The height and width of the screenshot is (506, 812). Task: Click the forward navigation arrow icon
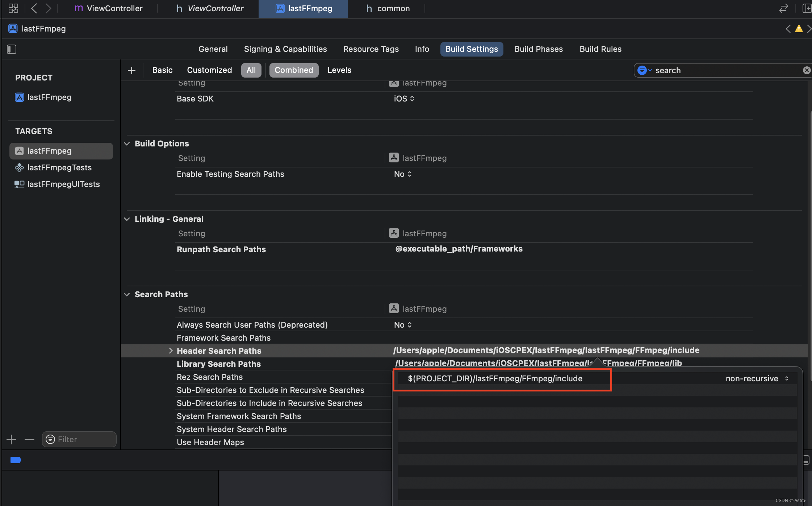pyautogui.click(x=48, y=8)
